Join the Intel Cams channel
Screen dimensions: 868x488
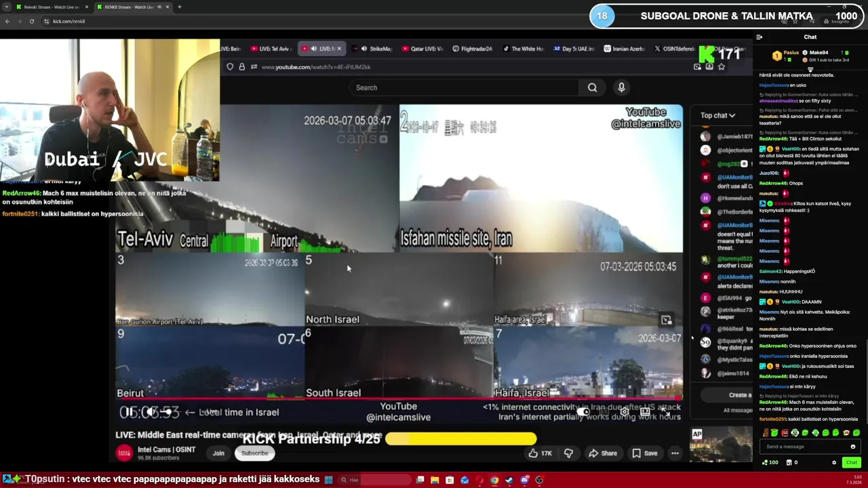(x=218, y=453)
